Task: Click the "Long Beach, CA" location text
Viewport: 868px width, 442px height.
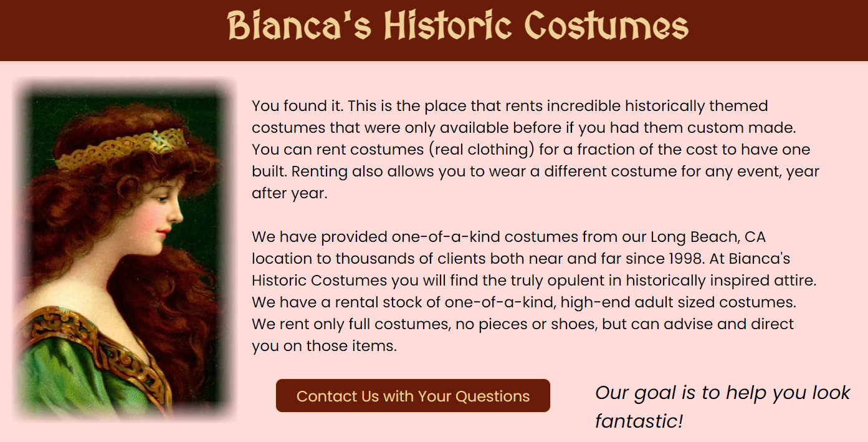Action: point(708,237)
